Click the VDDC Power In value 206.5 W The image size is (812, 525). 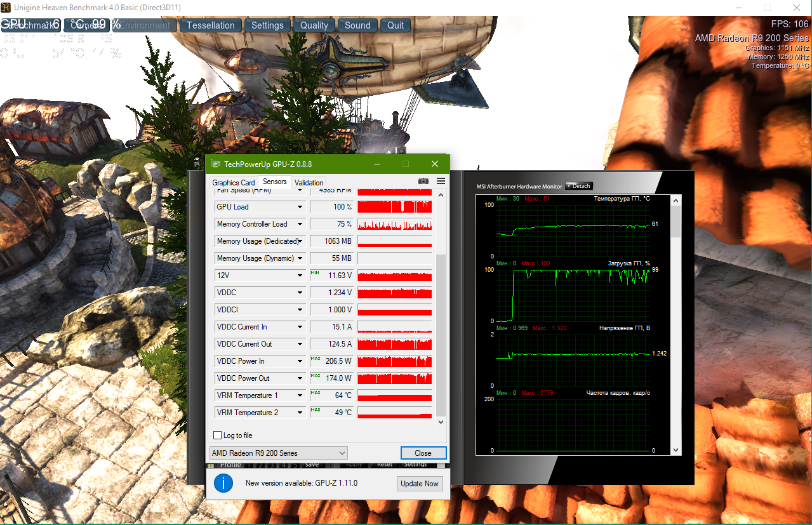pos(331,361)
